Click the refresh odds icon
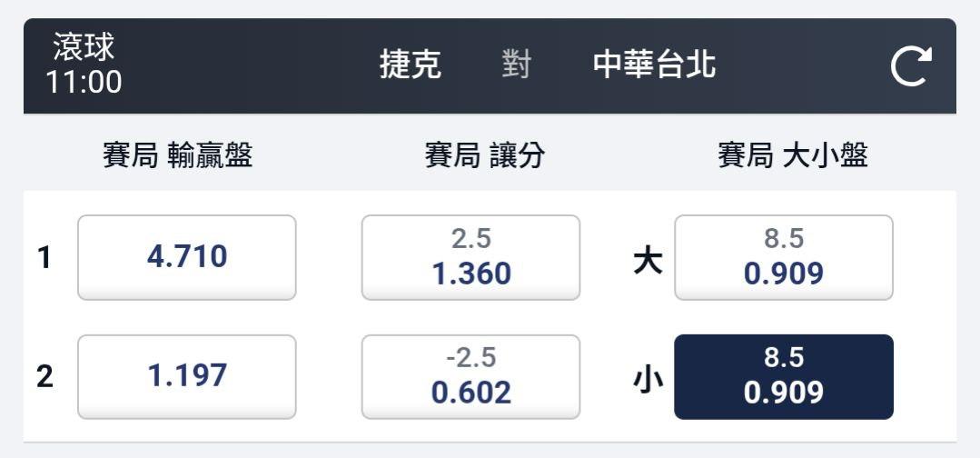 tap(911, 67)
